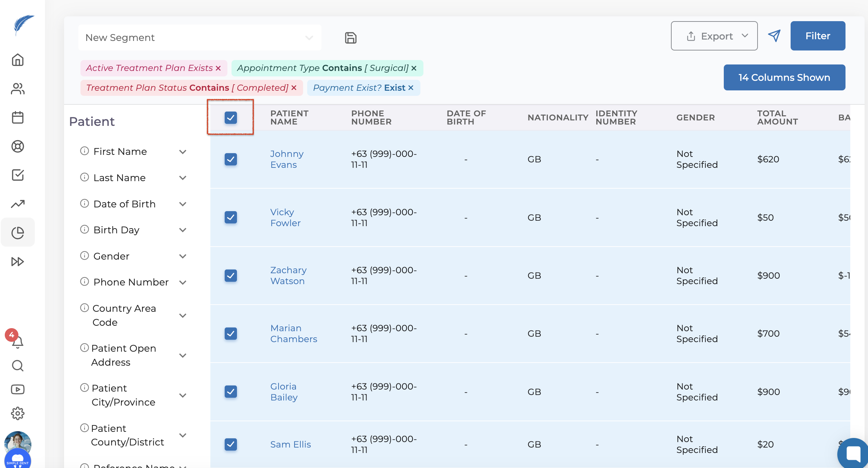
Task: Open the patients people icon in sidebar
Action: pyautogui.click(x=18, y=89)
